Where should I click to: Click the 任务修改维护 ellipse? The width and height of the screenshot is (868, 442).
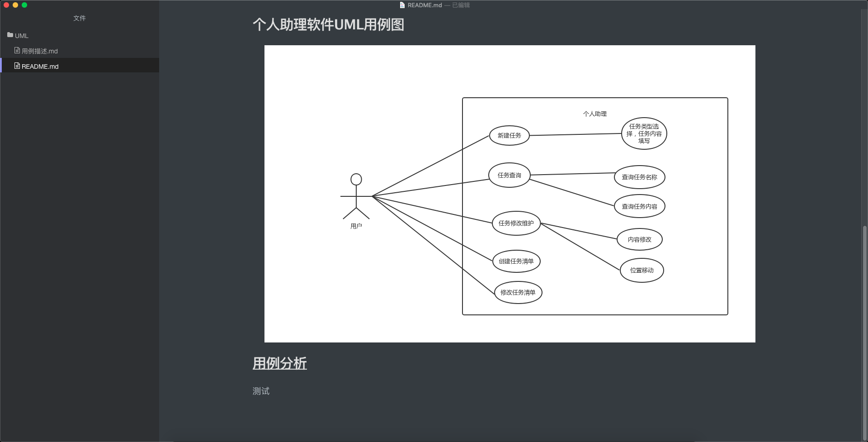point(516,223)
